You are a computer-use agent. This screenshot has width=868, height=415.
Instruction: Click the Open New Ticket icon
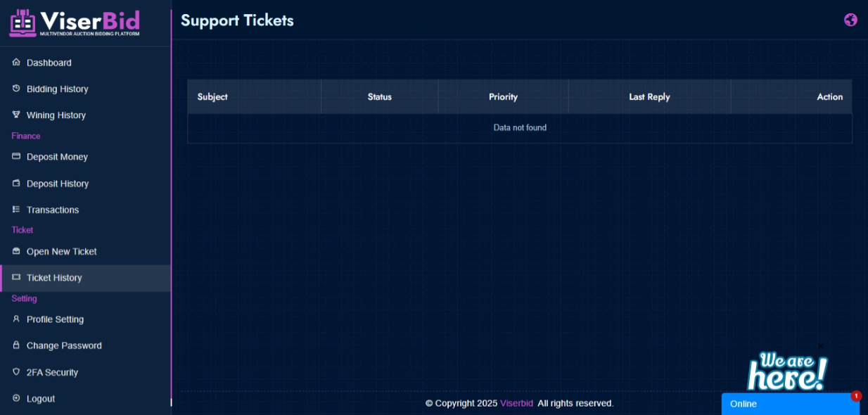pyautogui.click(x=16, y=251)
